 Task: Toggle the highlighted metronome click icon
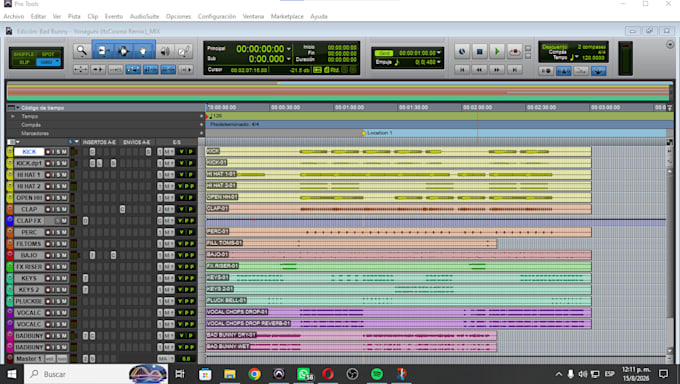pyautogui.click(x=563, y=71)
